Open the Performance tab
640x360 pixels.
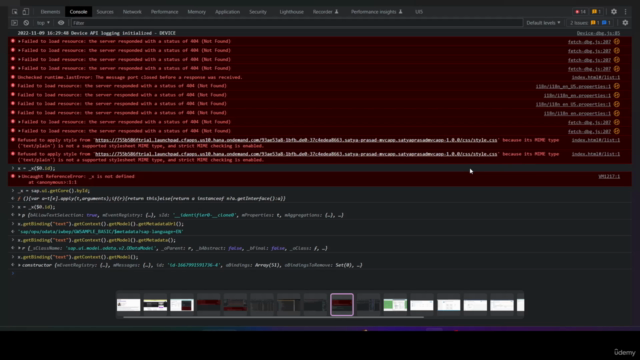coord(164,12)
